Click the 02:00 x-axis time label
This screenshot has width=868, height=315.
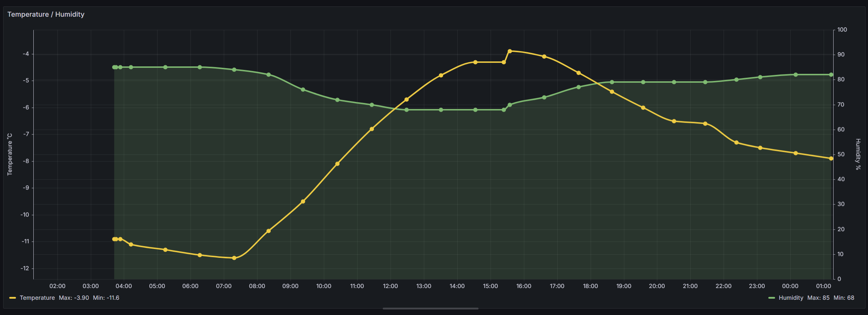click(57, 286)
